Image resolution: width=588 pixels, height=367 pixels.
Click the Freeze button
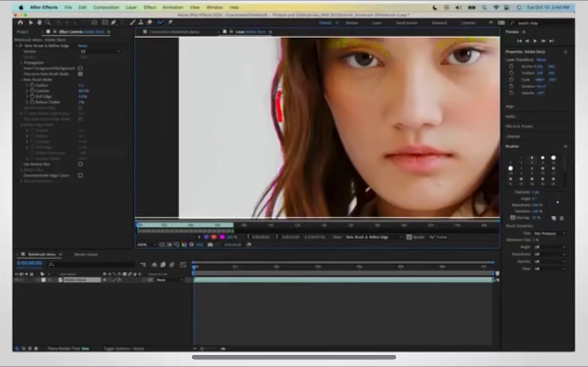click(439, 237)
